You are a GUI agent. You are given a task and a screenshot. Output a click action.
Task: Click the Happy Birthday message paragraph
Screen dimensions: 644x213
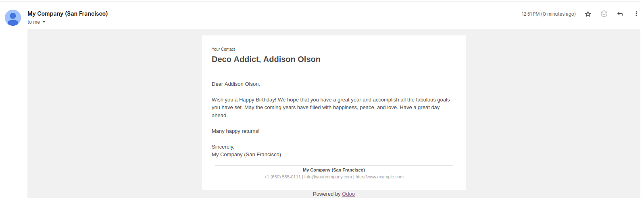(x=331, y=108)
